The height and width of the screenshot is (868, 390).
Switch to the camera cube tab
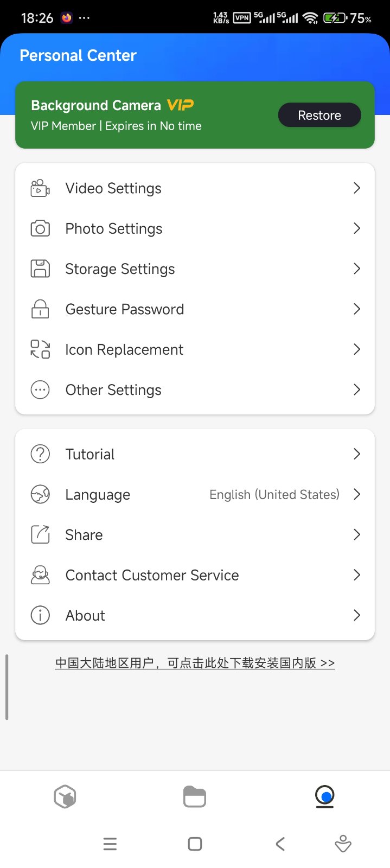[65, 797]
